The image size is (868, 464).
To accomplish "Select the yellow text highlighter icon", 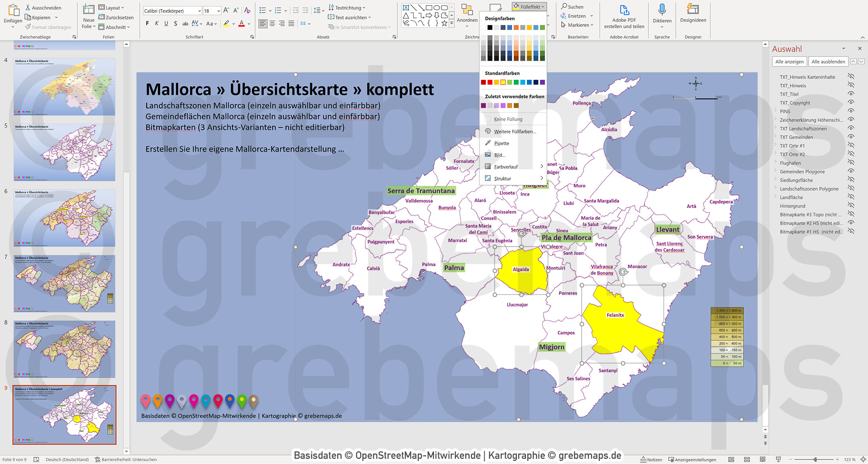I will click(226, 24).
